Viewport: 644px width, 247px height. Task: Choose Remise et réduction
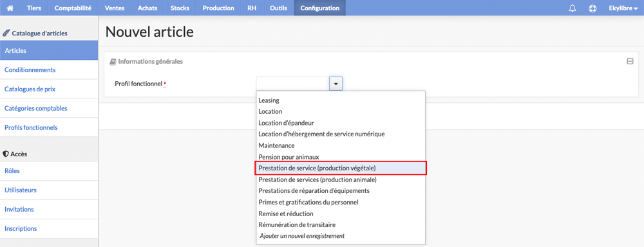point(341,214)
